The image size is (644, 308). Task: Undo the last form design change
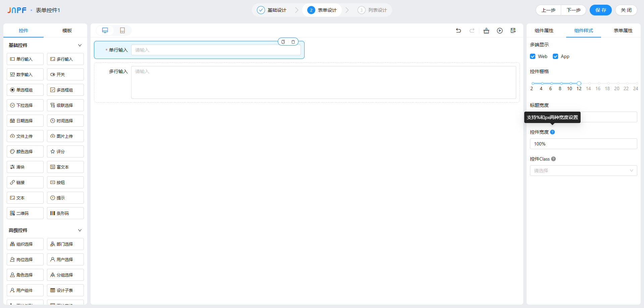point(459,30)
